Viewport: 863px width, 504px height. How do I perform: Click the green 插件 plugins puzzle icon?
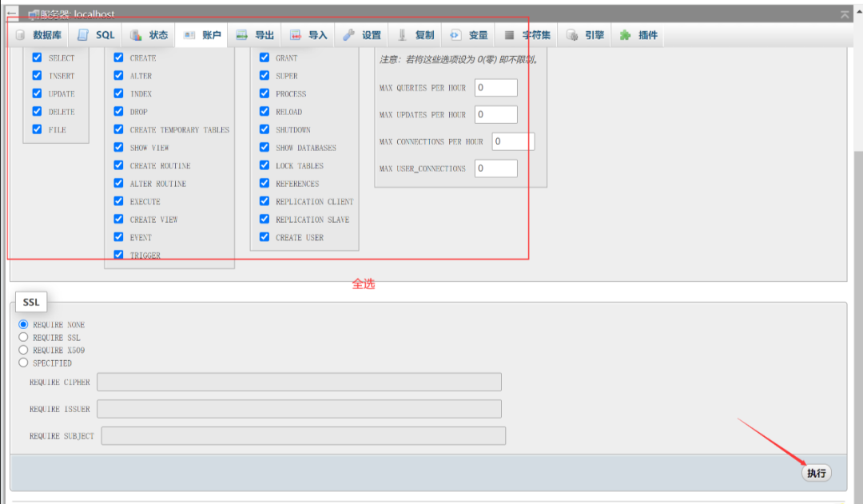625,35
